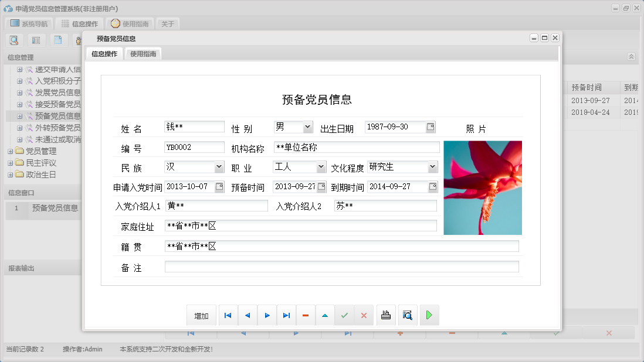Click the print icon in the dialog toolbar
The height and width of the screenshot is (362, 644).
click(x=385, y=315)
